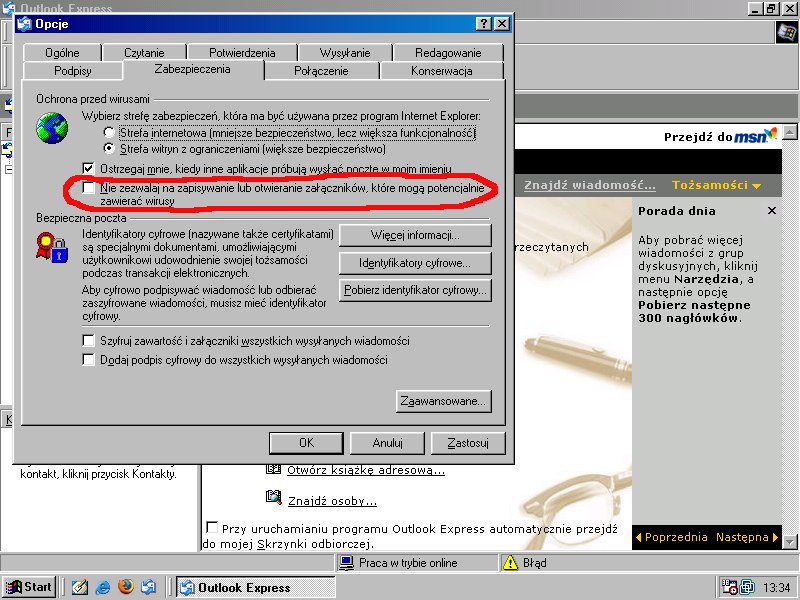This screenshot has width=800, height=600.
Task: Open the Przejdź do MSN link
Action: [720, 136]
